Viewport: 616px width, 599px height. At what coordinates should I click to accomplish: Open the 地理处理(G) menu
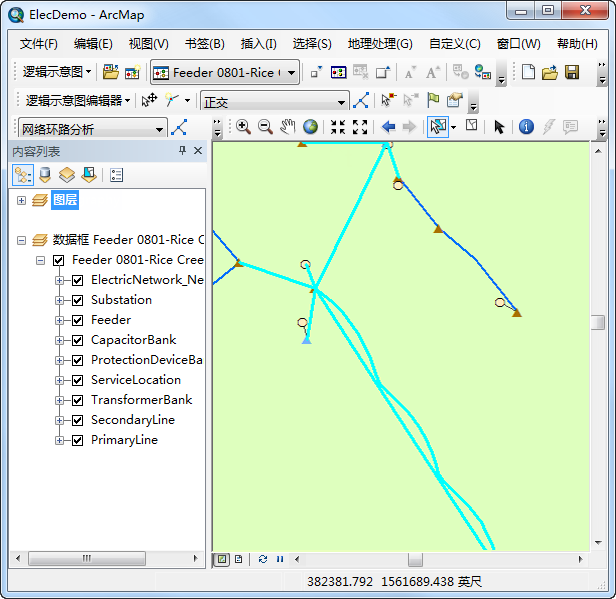pyautogui.click(x=379, y=44)
